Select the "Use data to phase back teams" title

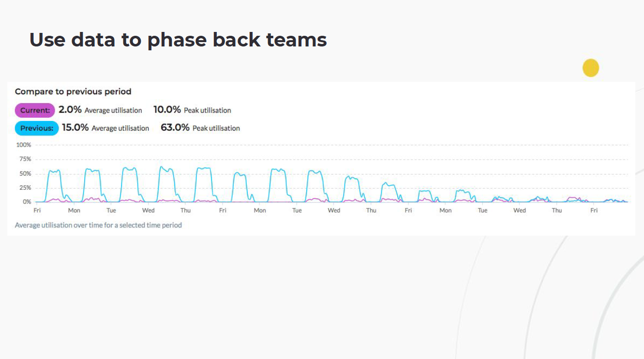pyautogui.click(x=178, y=40)
